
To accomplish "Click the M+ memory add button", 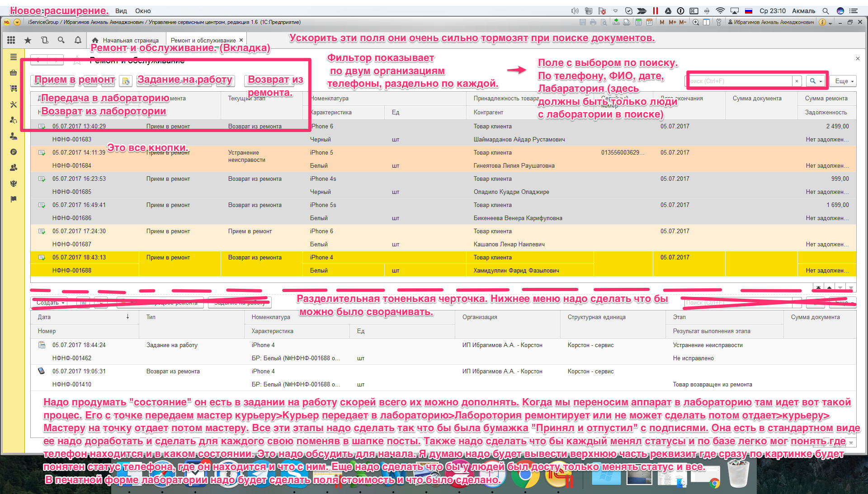I will tap(672, 22).
